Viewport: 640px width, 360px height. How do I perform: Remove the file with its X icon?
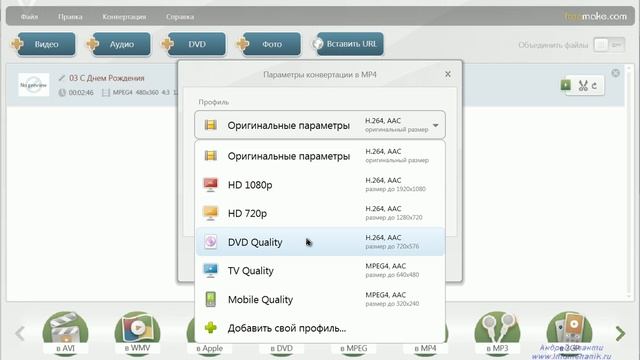[616, 73]
